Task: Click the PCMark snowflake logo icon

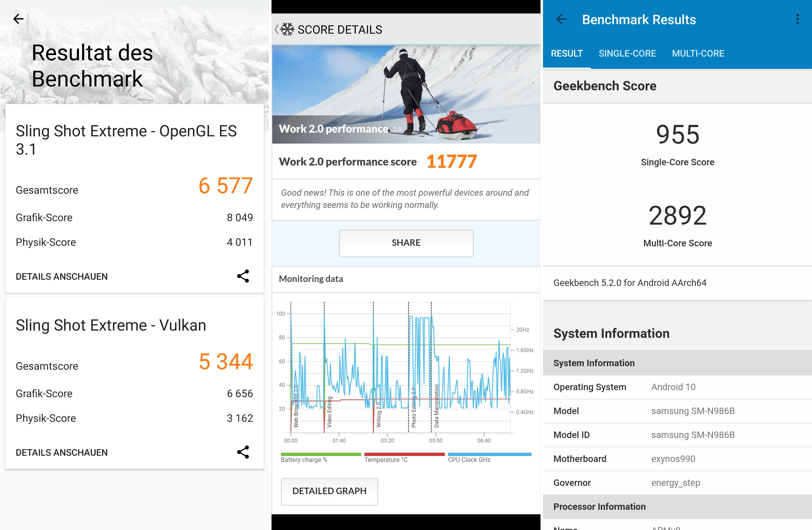Action: coord(287,30)
